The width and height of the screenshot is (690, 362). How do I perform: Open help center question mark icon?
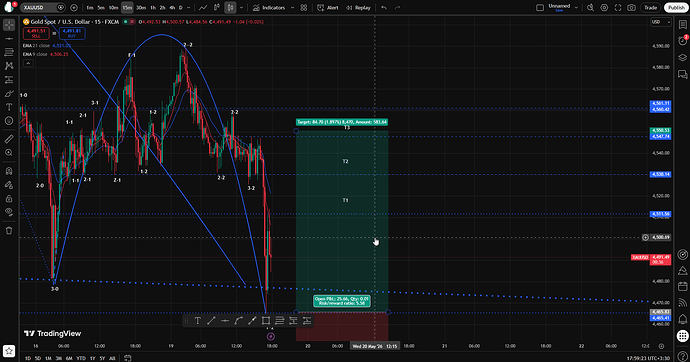tap(683, 356)
